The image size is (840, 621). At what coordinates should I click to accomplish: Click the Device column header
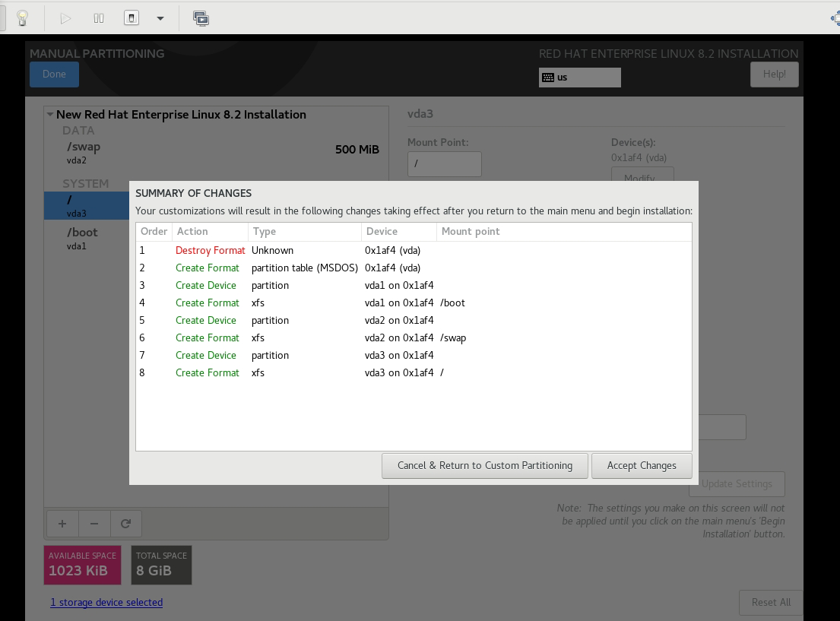[x=399, y=232]
